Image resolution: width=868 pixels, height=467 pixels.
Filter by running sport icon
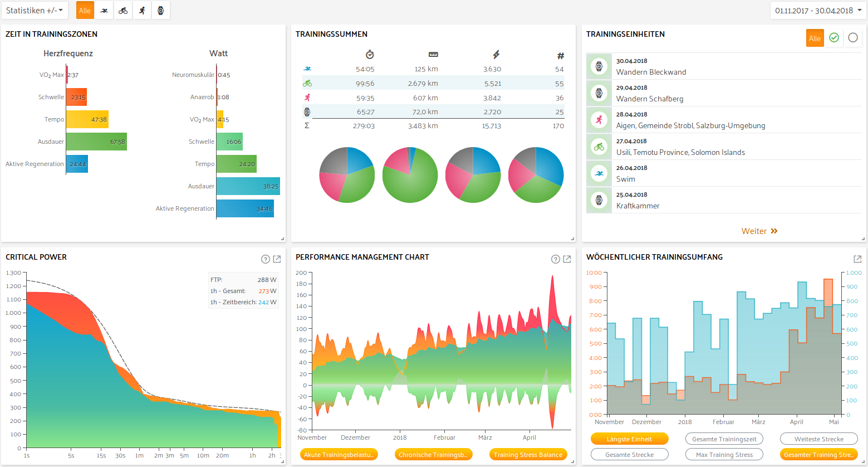pos(142,11)
